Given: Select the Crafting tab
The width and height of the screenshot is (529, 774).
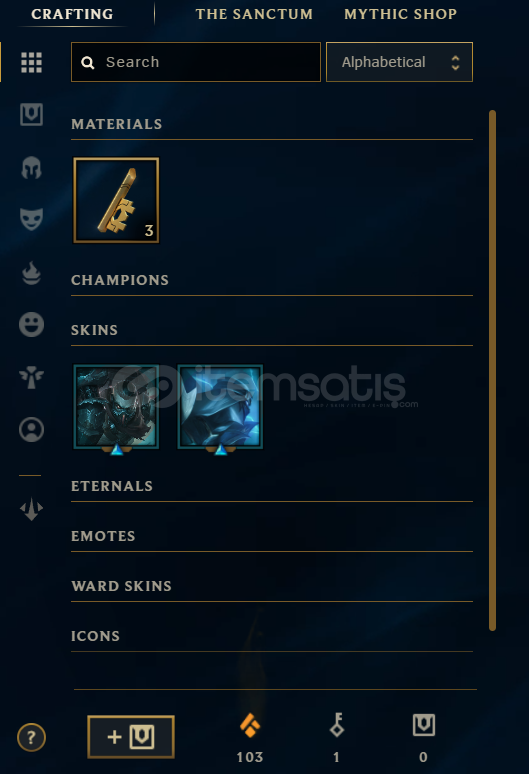Looking at the screenshot, I should click(72, 14).
